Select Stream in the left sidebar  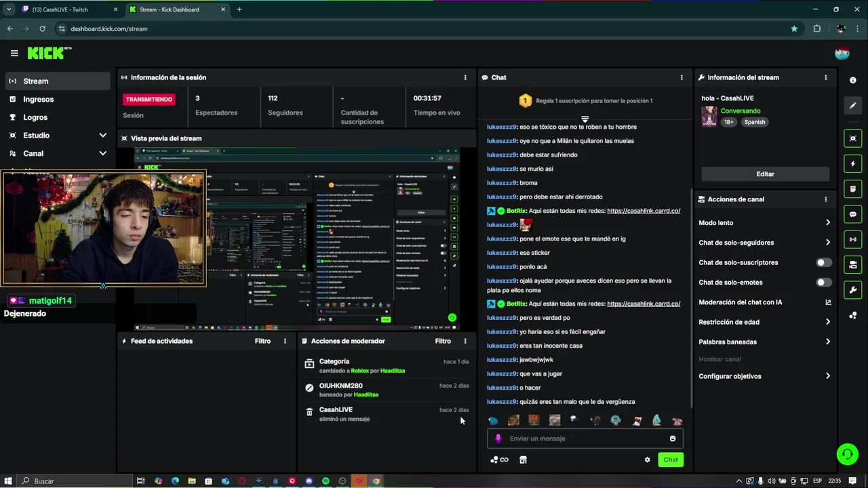pyautogui.click(x=58, y=81)
